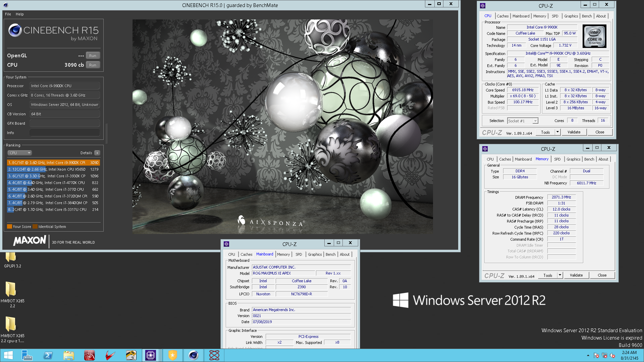
Task: Click the Core Speed 6915.18 MHz value
Action: tap(523, 90)
